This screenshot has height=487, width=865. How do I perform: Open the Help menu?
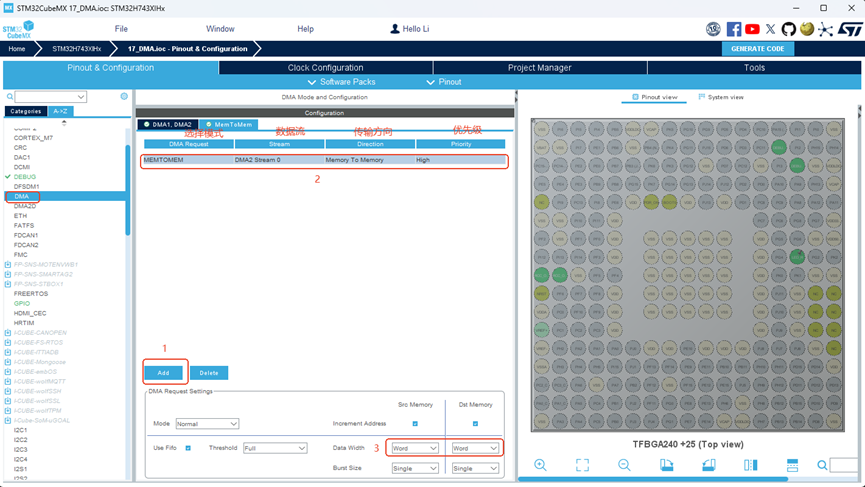pyautogui.click(x=305, y=29)
